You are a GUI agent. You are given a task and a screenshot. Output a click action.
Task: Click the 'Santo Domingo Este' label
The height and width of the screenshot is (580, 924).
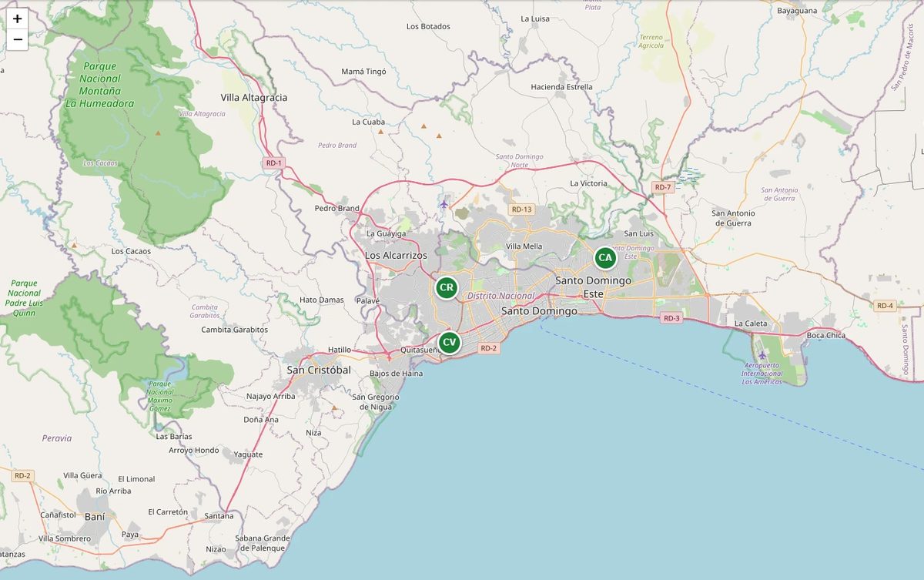point(593,287)
